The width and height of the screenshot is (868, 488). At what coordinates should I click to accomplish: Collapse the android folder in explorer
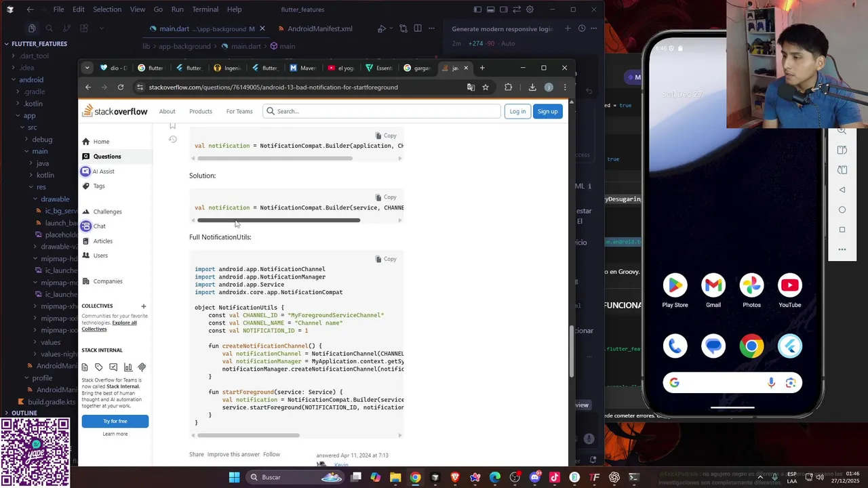coord(31,79)
